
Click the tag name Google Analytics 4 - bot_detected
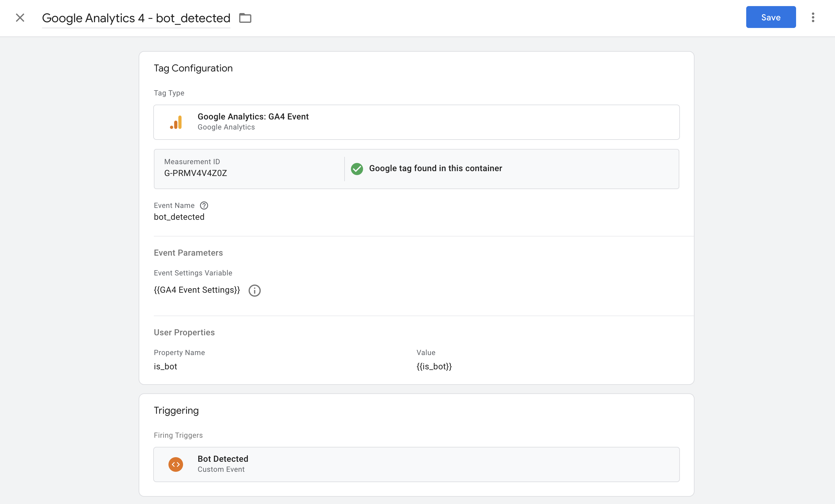[x=136, y=18]
